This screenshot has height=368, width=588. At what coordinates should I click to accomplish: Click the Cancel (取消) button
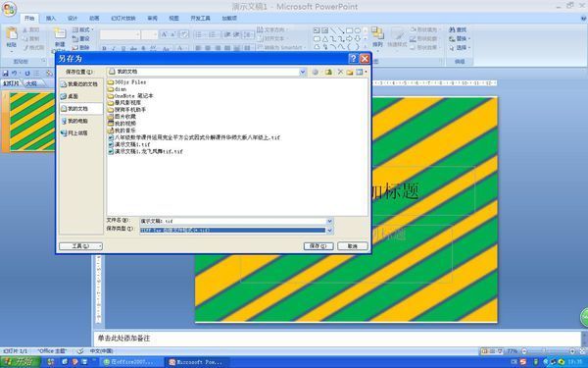(x=353, y=246)
